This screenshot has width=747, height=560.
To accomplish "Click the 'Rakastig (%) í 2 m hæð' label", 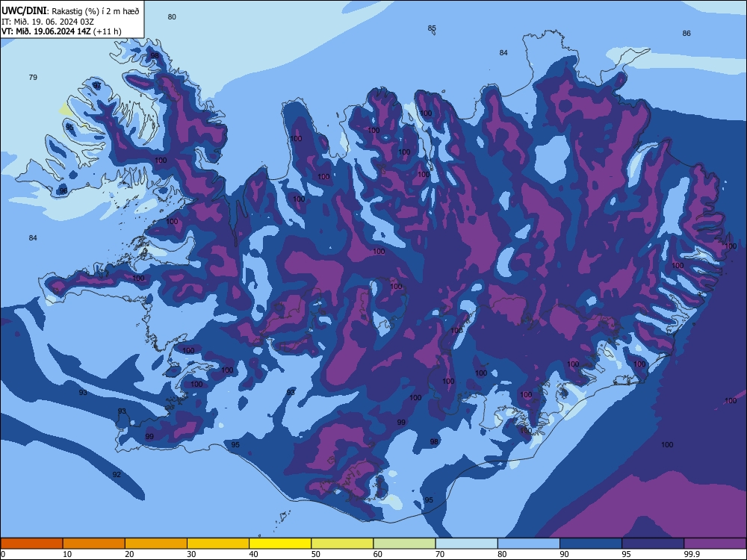I will (96, 11).
